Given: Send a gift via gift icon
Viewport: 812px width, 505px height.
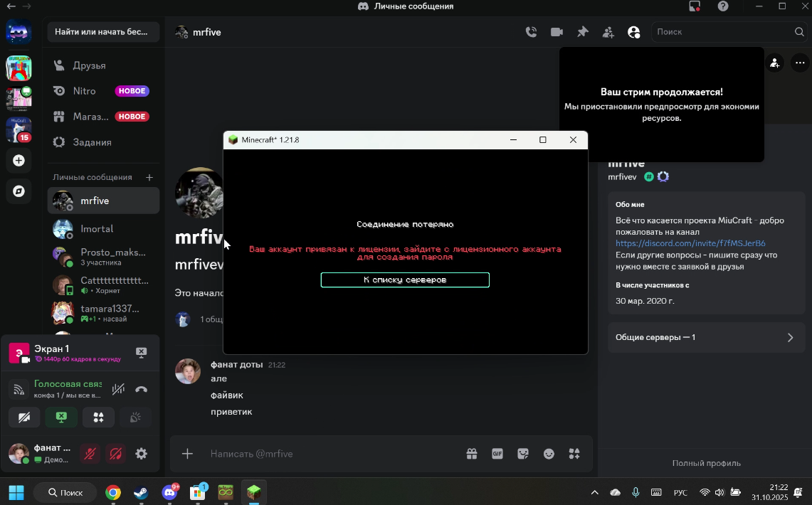Looking at the screenshot, I should (x=472, y=454).
